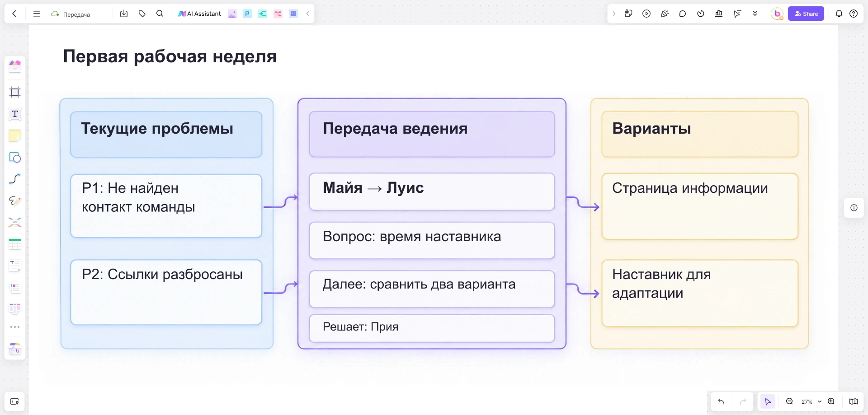868x415 pixels.
Task: Start presentation with play icon
Action: click(646, 14)
